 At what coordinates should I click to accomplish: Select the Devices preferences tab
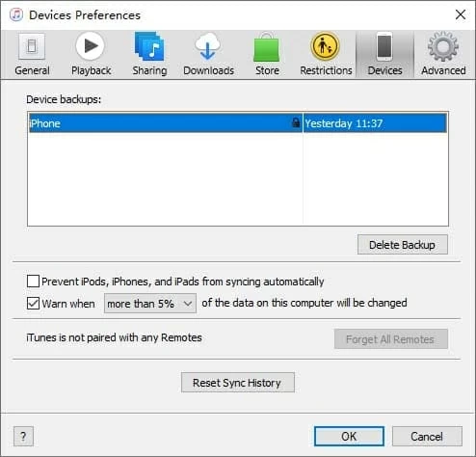click(x=384, y=54)
